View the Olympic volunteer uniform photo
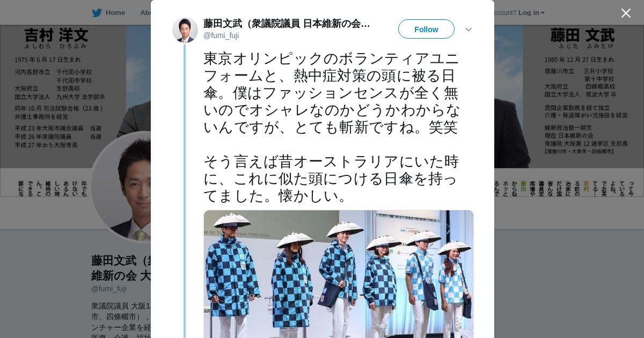The image size is (644, 338). 339,274
